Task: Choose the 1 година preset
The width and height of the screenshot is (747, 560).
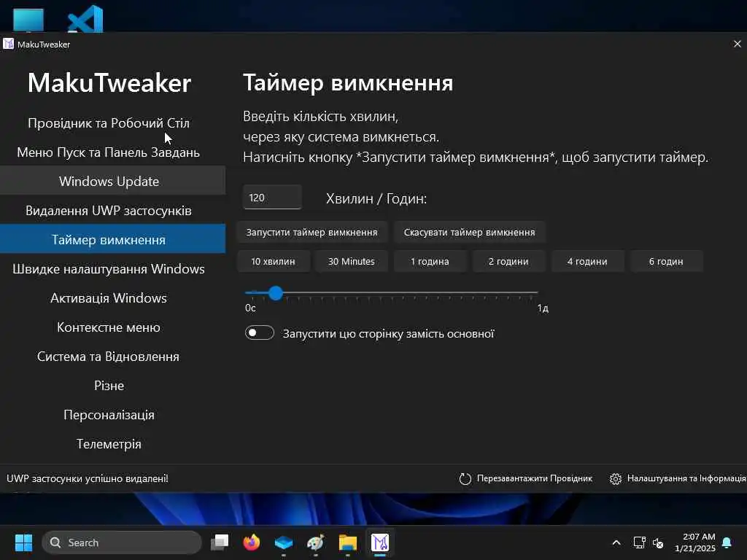Action: (x=430, y=262)
